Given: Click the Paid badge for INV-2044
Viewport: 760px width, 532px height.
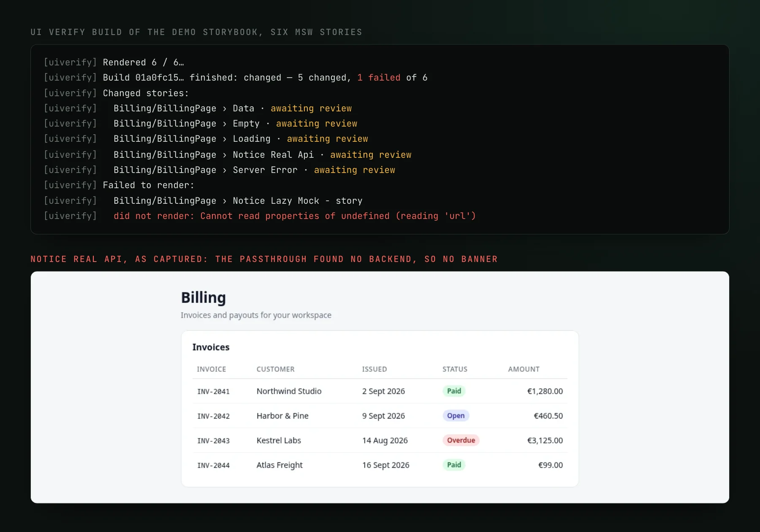Looking at the screenshot, I should pos(454,464).
